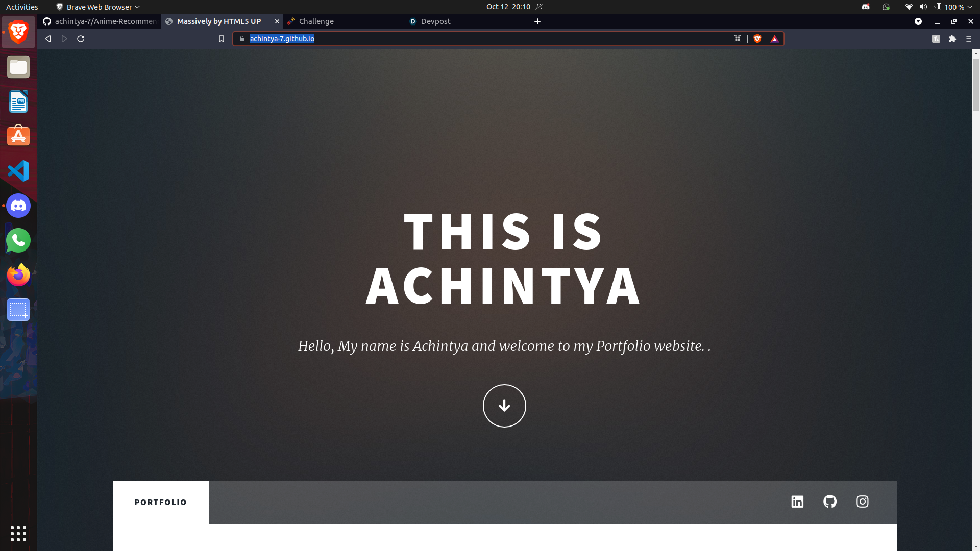Open the Instagram profile icon
The height and width of the screenshot is (551, 980).
tap(863, 502)
